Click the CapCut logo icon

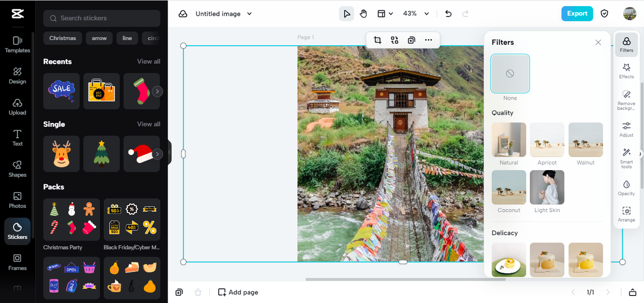[x=17, y=14]
